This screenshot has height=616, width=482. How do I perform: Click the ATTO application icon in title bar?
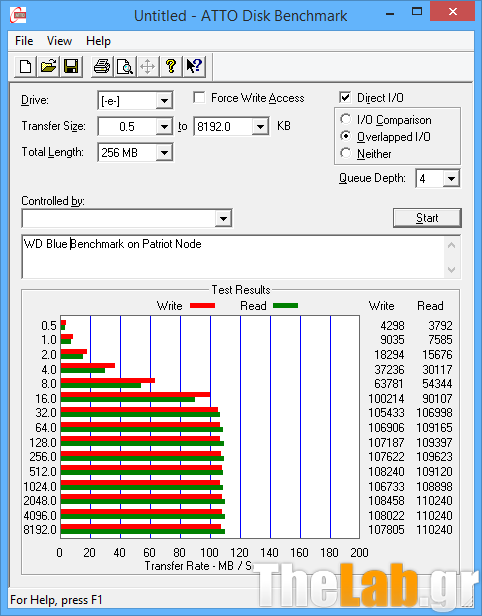(18, 16)
